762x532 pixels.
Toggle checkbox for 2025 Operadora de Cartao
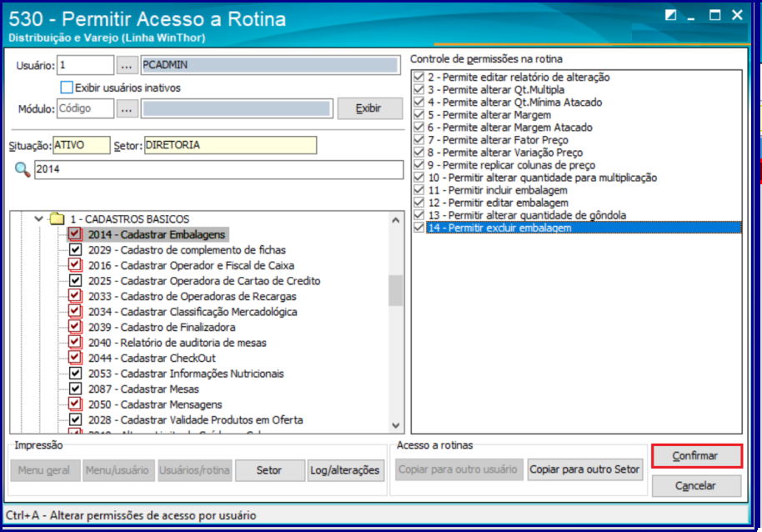point(75,281)
